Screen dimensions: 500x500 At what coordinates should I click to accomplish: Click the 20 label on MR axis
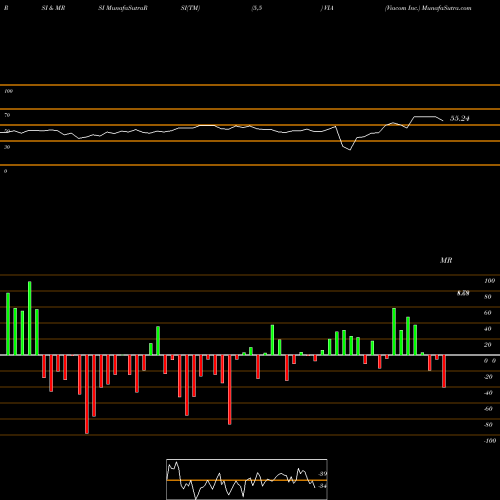tap(487, 345)
